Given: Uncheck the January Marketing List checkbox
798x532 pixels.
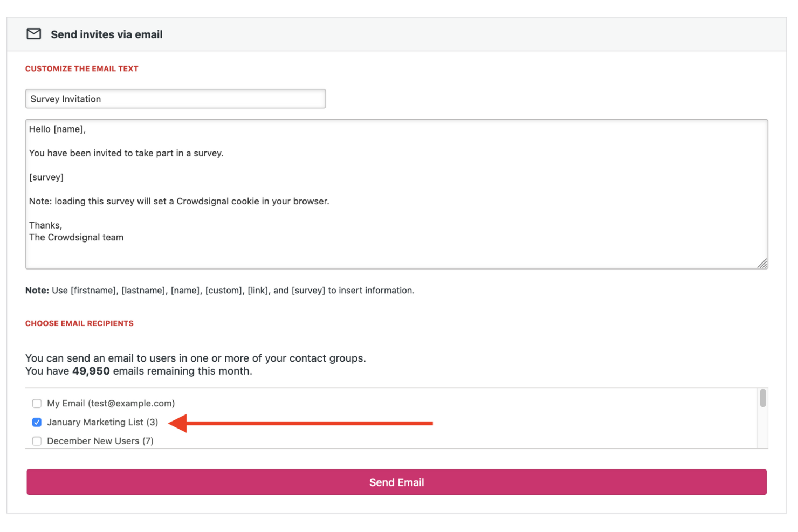Looking at the screenshot, I should 36,423.
